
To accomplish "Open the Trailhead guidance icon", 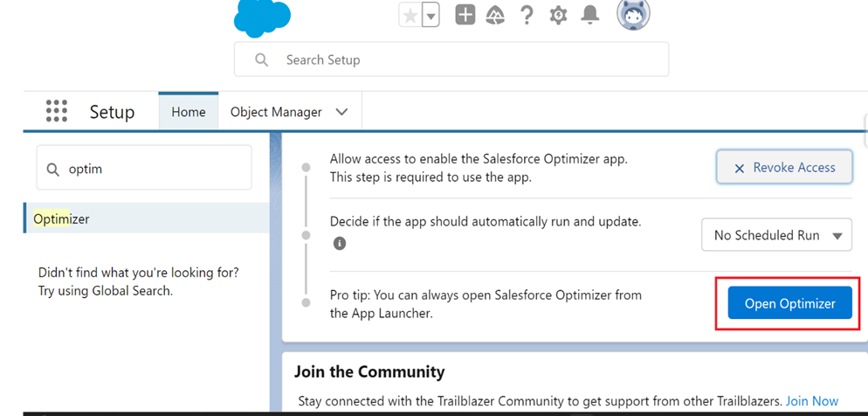I will click(495, 16).
